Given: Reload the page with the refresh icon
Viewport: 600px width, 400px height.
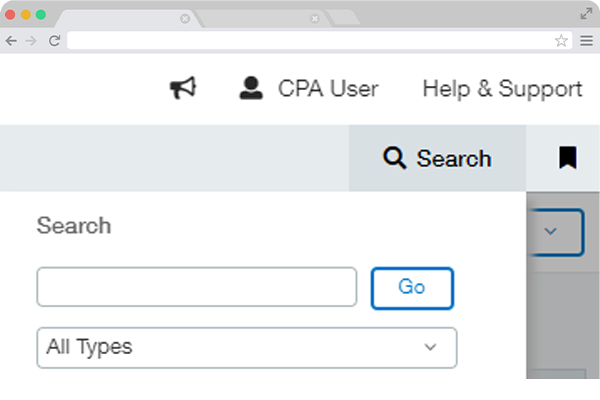Looking at the screenshot, I should pos(54,41).
